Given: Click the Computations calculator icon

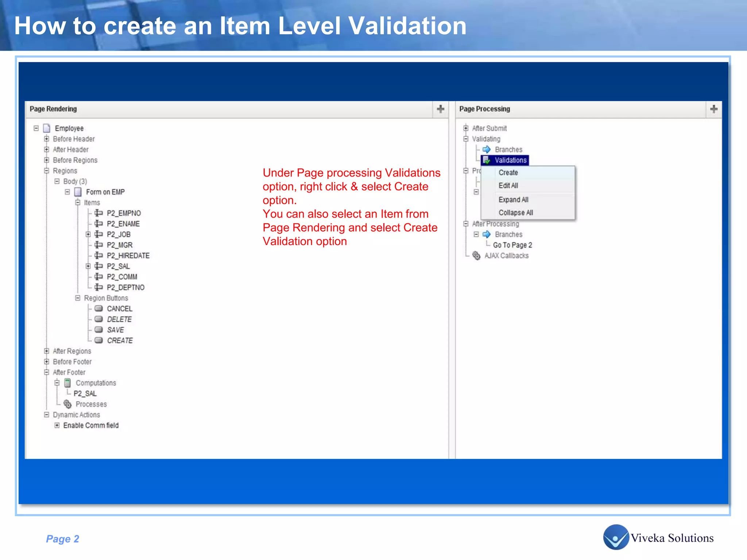Looking at the screenshot, I should click(x=67, y=383).
